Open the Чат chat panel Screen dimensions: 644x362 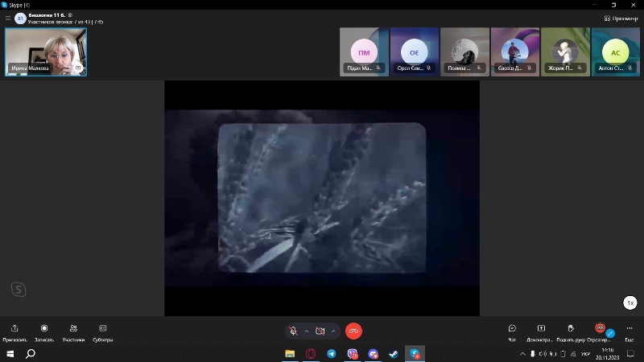[x=512, y=332]
